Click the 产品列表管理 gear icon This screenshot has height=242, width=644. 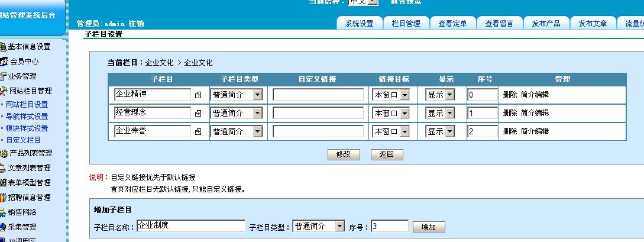point(4,153)
